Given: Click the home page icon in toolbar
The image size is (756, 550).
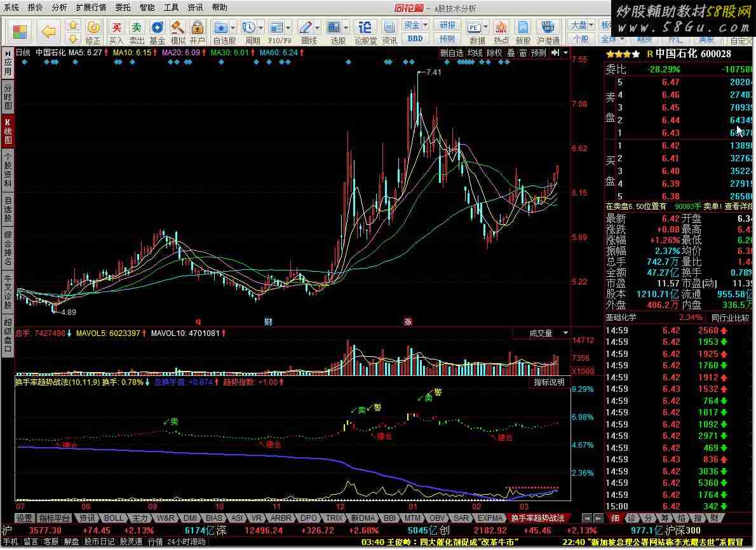Looking at the screenshot, I should pos(20,32).
